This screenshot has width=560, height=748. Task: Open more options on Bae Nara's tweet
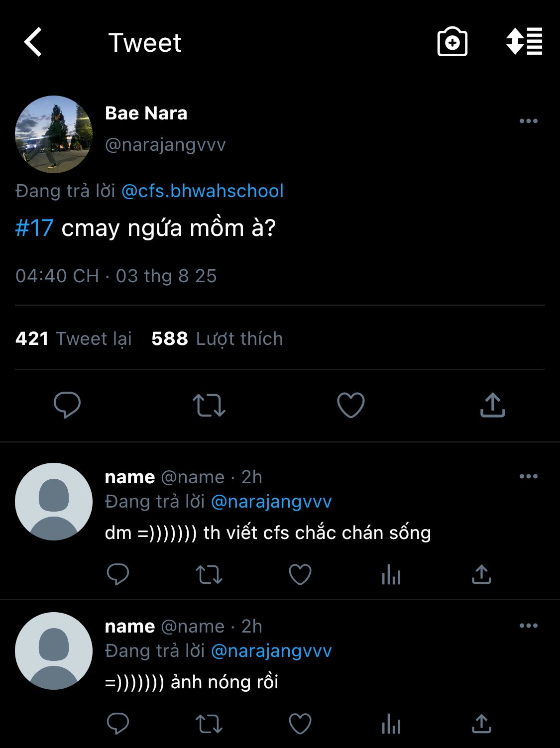coord(528,121)
